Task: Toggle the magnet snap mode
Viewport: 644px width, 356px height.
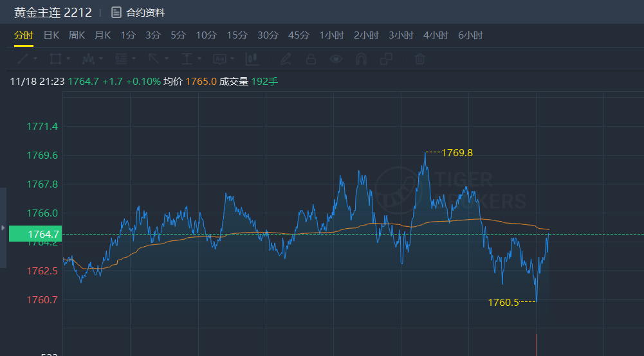Action: (361, 59)
